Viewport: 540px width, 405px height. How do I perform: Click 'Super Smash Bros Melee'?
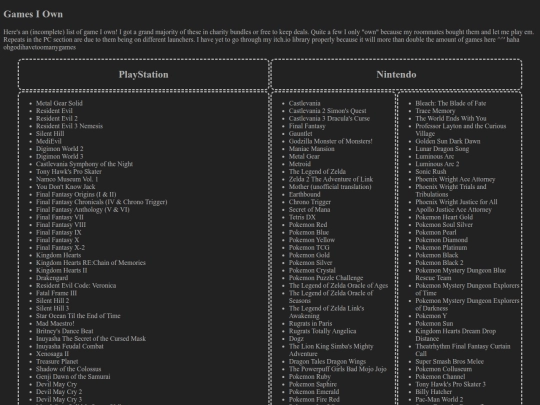(449, 361)
